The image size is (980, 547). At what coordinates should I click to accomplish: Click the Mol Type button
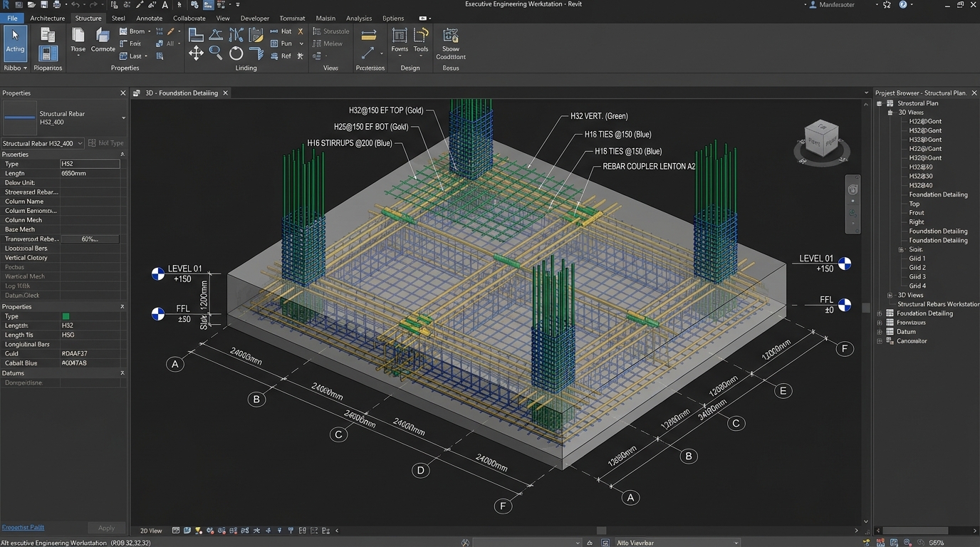click(106, 143)
